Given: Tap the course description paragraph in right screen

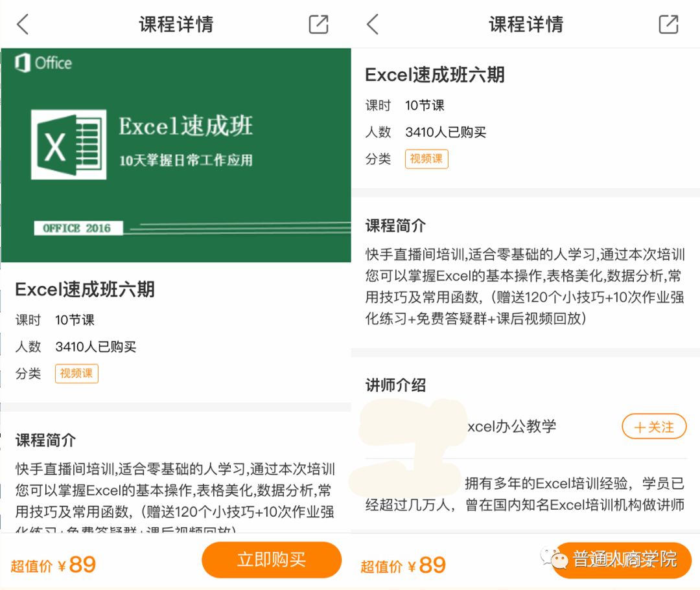Looking at the screenshot, I should coord(525,286).
